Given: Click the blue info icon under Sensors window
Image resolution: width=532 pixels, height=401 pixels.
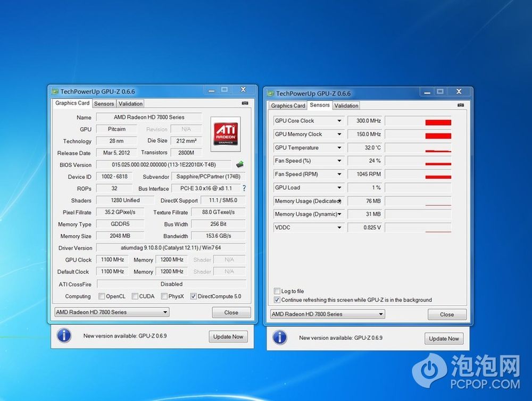Looking at the screenshot, I should pyautogui.click(x=280, y=338).
